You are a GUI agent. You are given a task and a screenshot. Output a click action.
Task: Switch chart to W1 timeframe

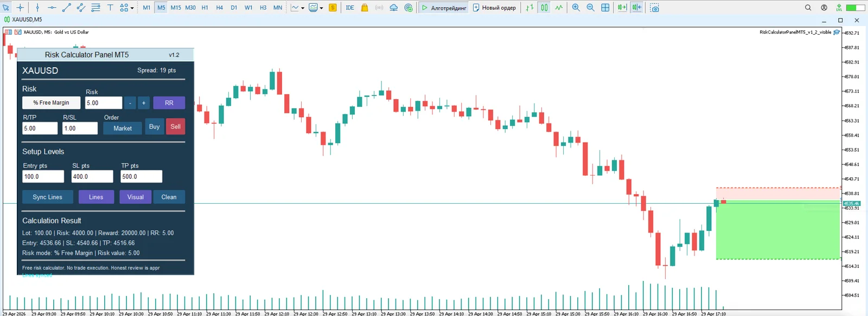click(248, 8)
